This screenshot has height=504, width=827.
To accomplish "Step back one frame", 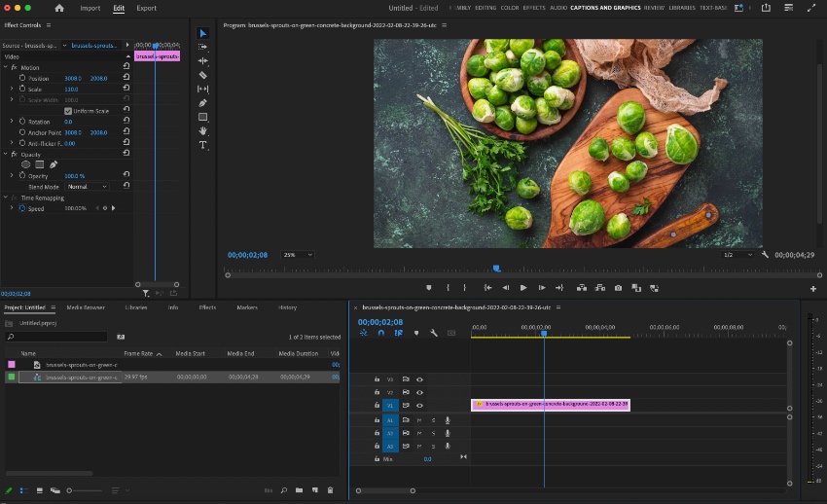I will (506, 288).
